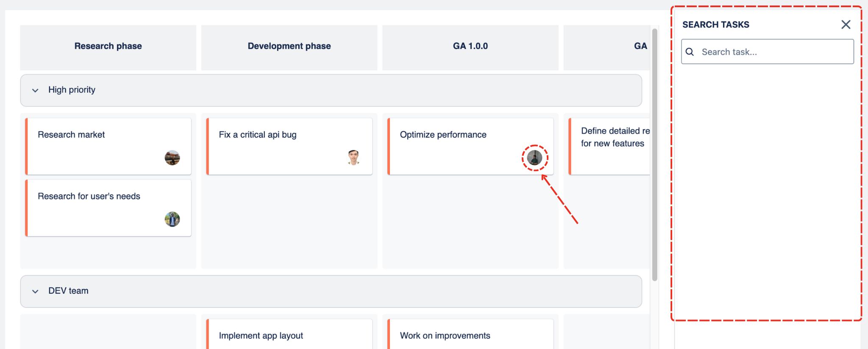868x349 pixels.
Task: Select the Research phase column header
Action: coord(108,46)
